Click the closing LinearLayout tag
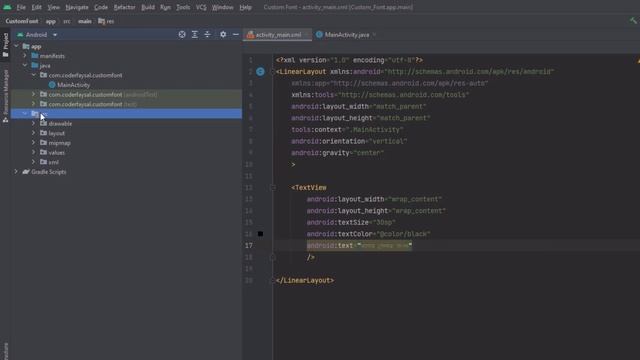The image size is (640, 360). [x=305, y=280]
